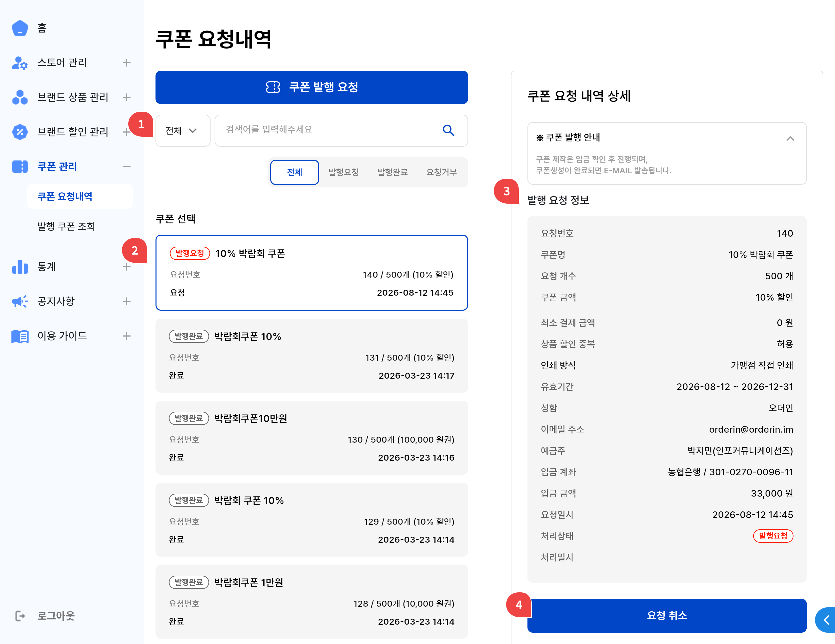Open 발행 쿠폰 조회 submenu item
This screenshot has height=644, width=835.
point(66,226)
